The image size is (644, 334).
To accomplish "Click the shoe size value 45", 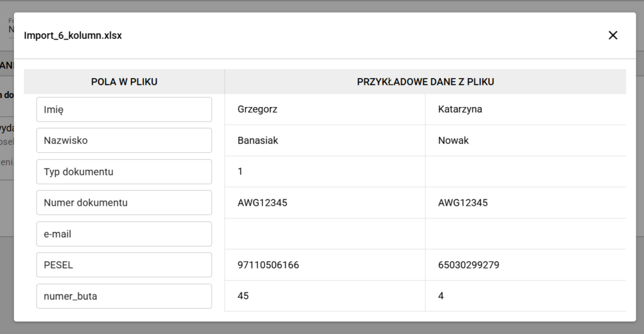I will pos(243,296).
